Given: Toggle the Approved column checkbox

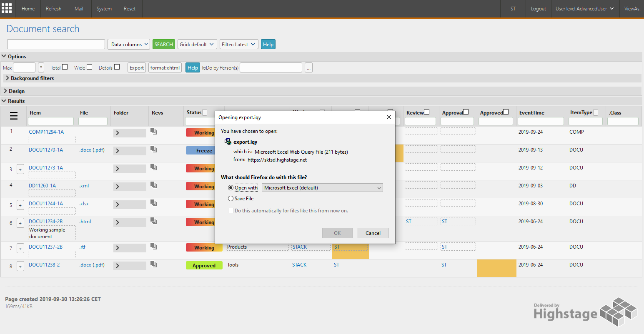Looking at the screenshot, I should click(x=506, y=112).
